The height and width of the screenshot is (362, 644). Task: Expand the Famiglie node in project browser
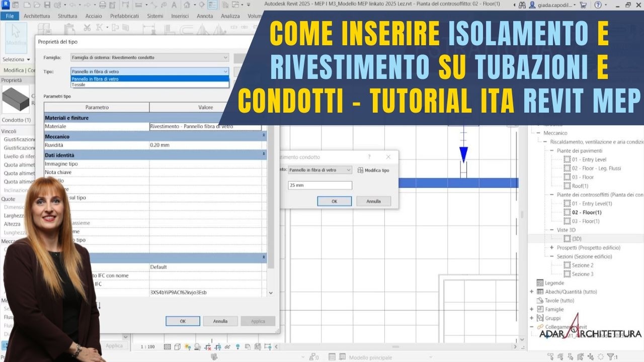(532, 309)
